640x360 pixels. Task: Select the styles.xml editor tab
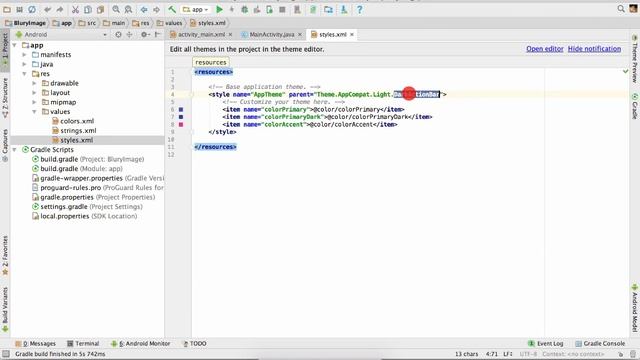point(332,35)
